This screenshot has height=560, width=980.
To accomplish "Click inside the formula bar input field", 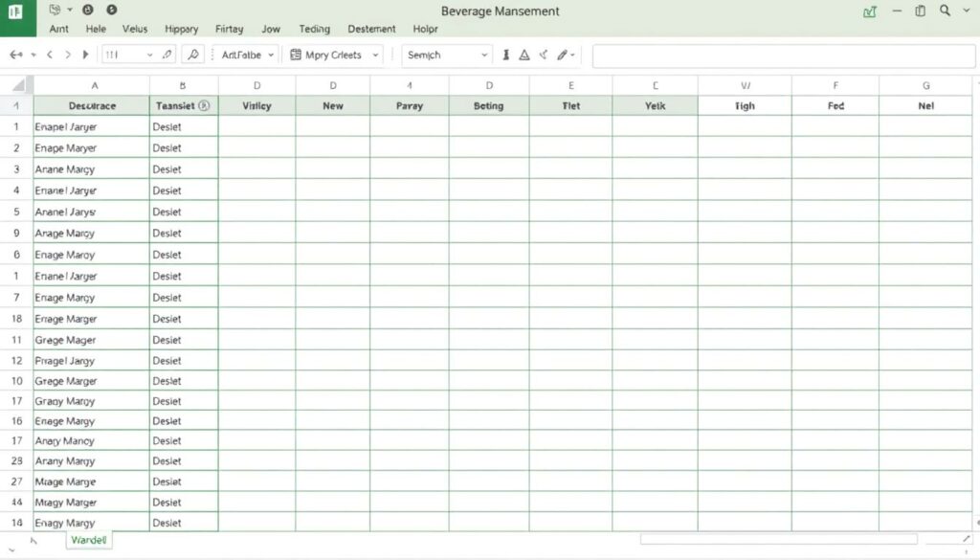I will [x=784, y=56].
